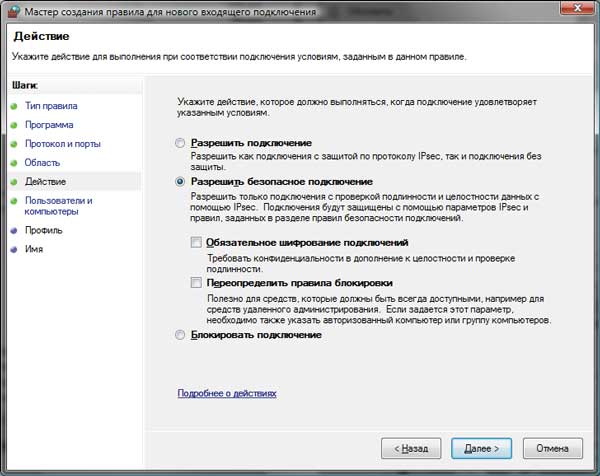Select the Действие step in the sidebar

click(46, 182)
